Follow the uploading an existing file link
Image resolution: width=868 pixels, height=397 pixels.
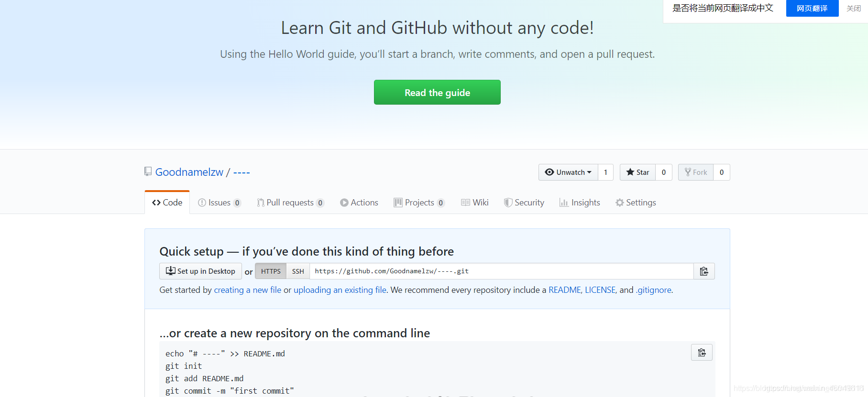coord(340,290)
